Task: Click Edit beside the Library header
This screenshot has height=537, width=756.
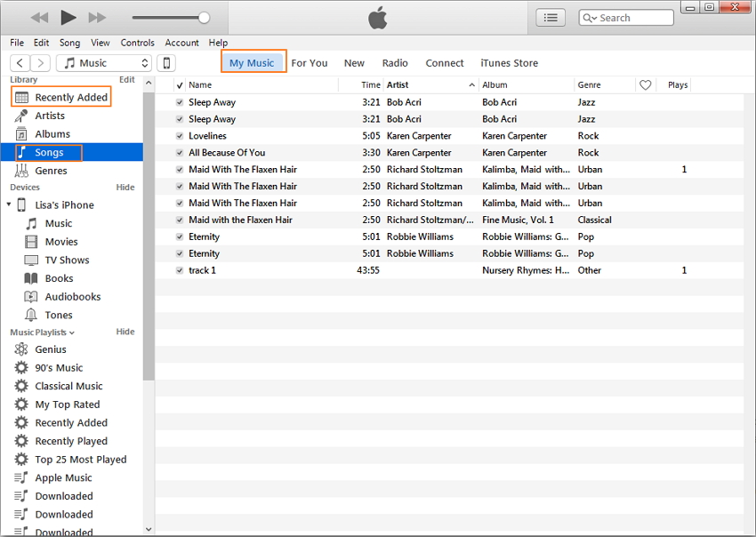Action: coord(127,80)
